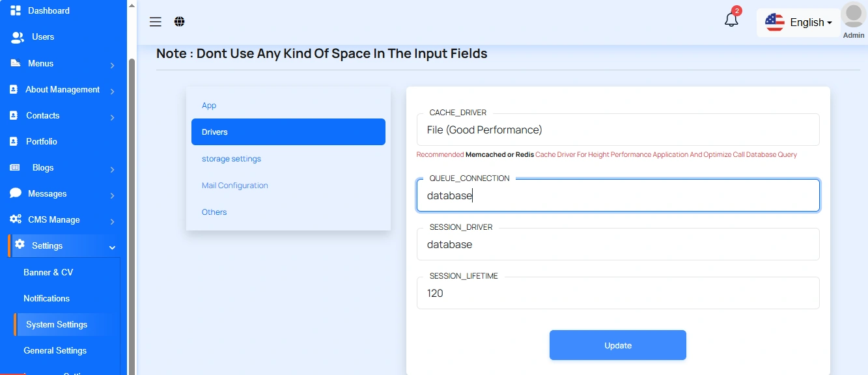
Task: Click the CMS Manage cogs icon
Action: pyautogui.click(x=16, y=219)
